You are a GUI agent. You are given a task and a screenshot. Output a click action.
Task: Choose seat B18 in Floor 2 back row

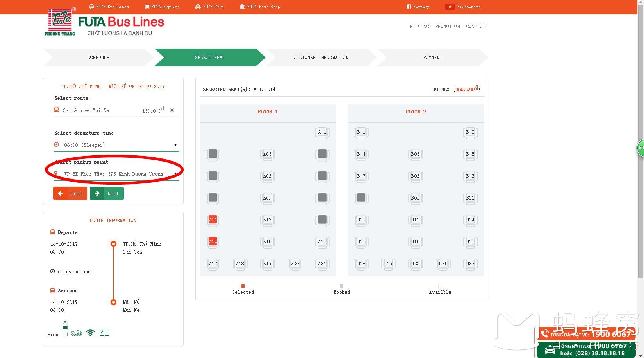(361, 264)
